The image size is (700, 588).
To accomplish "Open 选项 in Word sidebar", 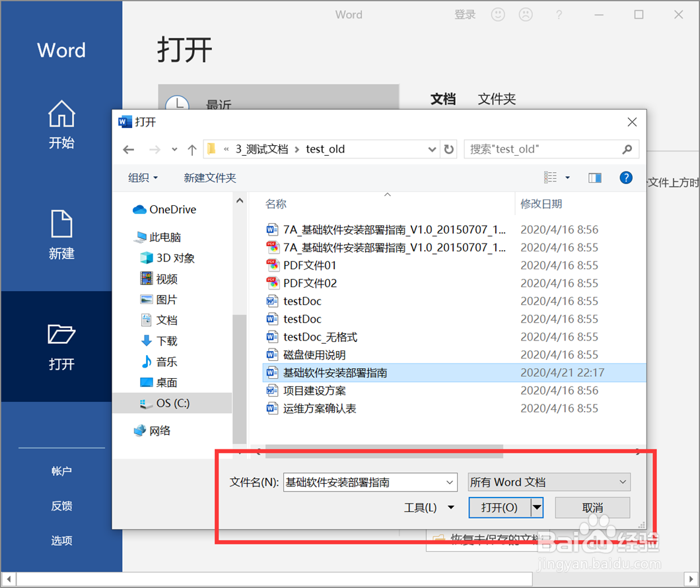I will coord(61,540).
